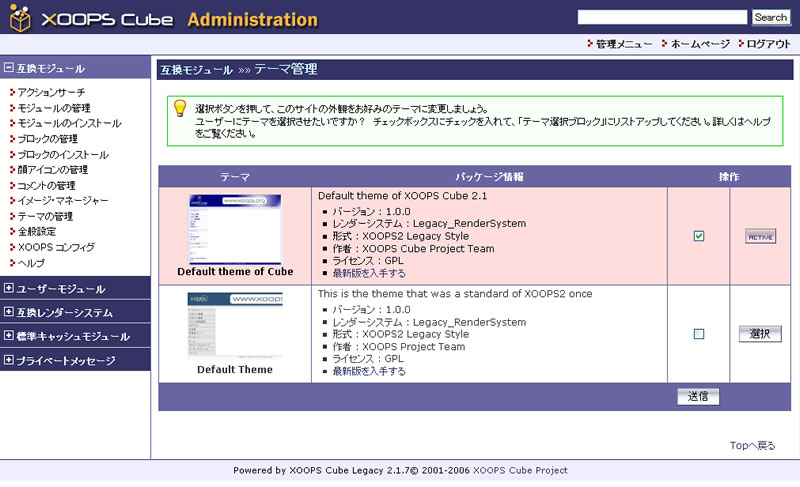Open 管理メニュー in the top navigation
This screenshot has width=800, height=487.
click(x=623, y=44)
